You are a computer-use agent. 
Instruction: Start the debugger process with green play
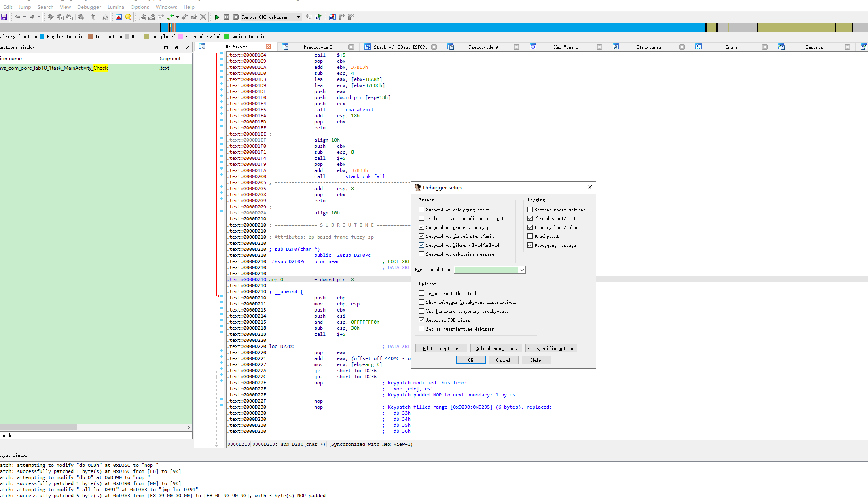point(217,17)
